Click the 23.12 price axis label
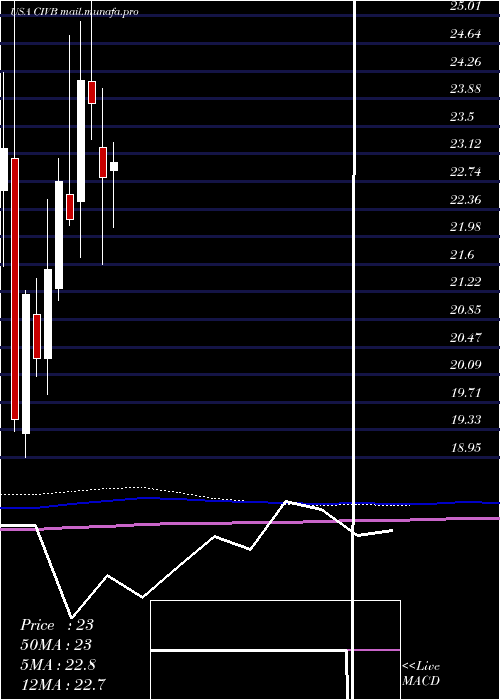The height and width of the screenshot is (700, 500). click(466, 144)
